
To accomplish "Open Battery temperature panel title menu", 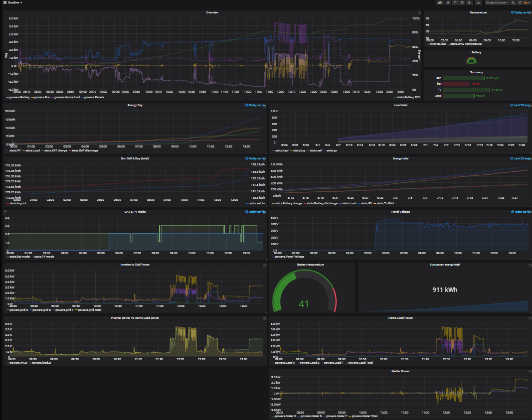I will [x=311, y=265].
